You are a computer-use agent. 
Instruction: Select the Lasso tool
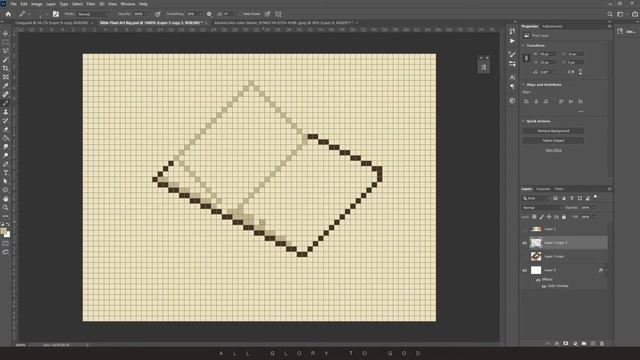tap(6, 51)
